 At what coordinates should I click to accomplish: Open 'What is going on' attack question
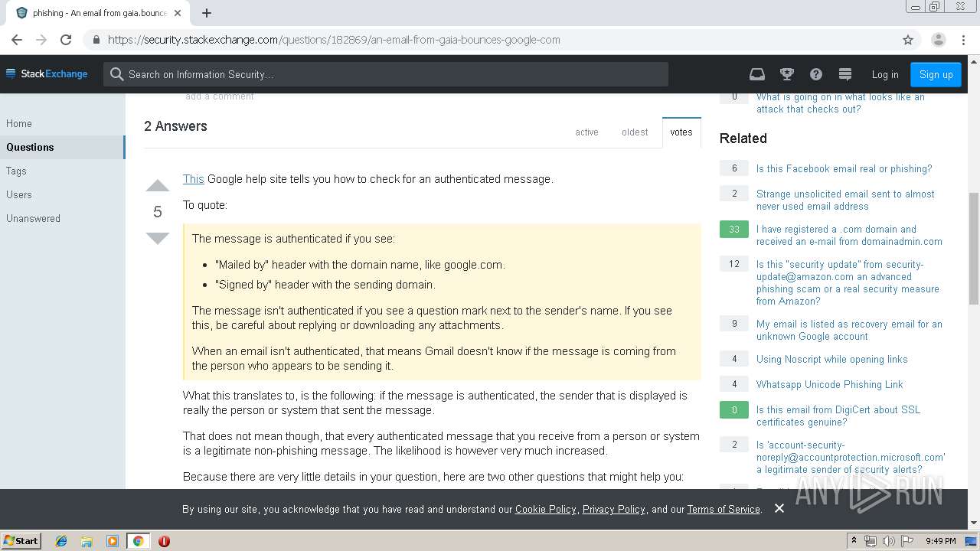click(841, 103)
